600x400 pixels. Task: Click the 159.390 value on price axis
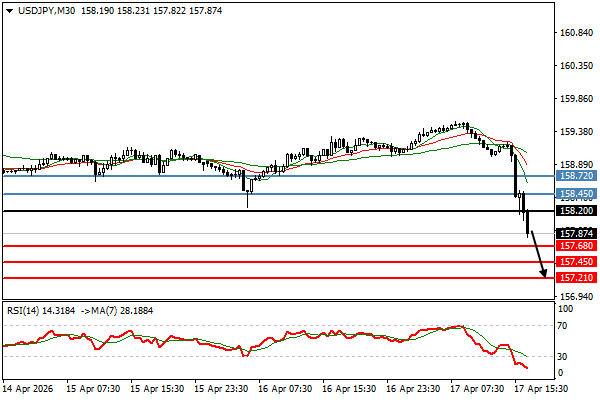click(574, 132)
